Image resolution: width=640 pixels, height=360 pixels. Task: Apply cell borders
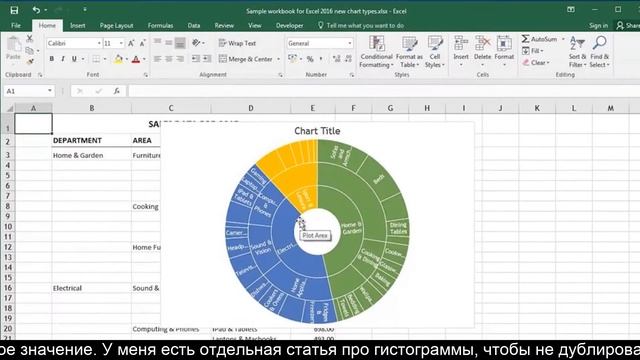click(x=96, y=59)
